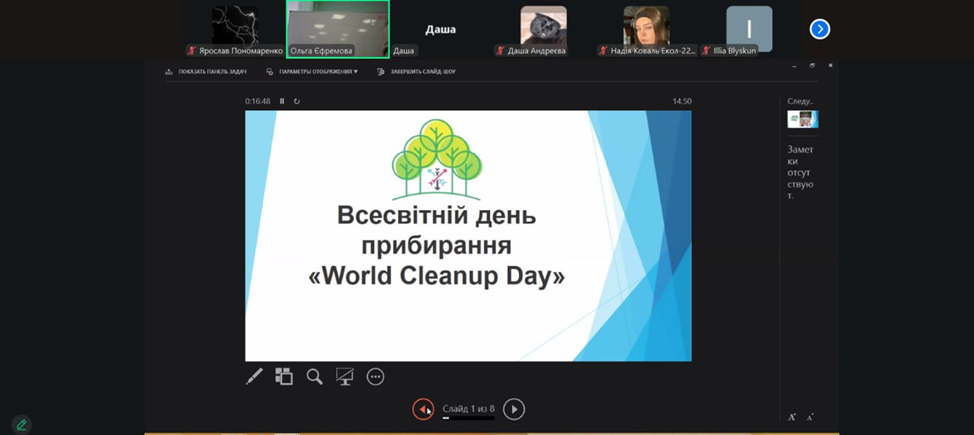Select Ольга Ефремова video tile
974x435 pixels.
[x=337, y=28]
